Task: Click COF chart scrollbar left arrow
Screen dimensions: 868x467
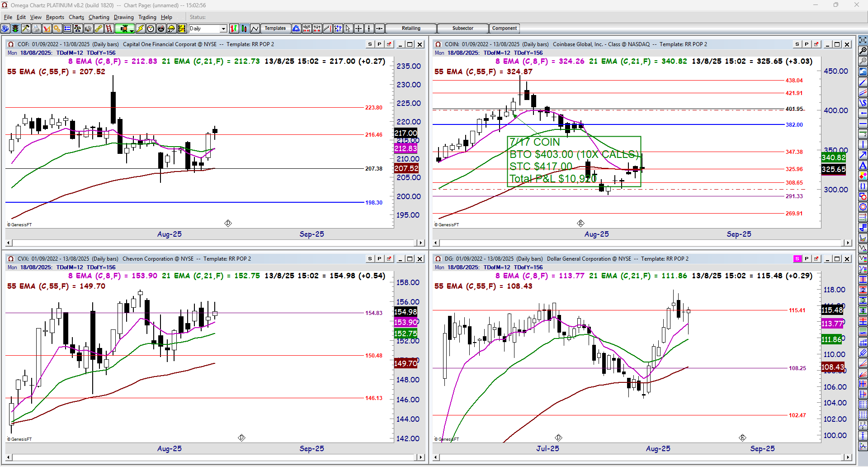Action: [x=9, y=243]
